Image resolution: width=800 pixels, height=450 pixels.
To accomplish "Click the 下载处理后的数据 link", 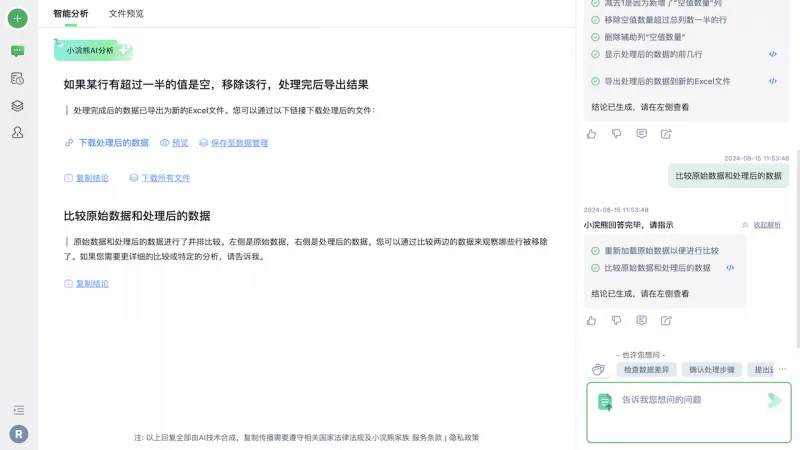I will pyautogui.click(x=113, y=143).
